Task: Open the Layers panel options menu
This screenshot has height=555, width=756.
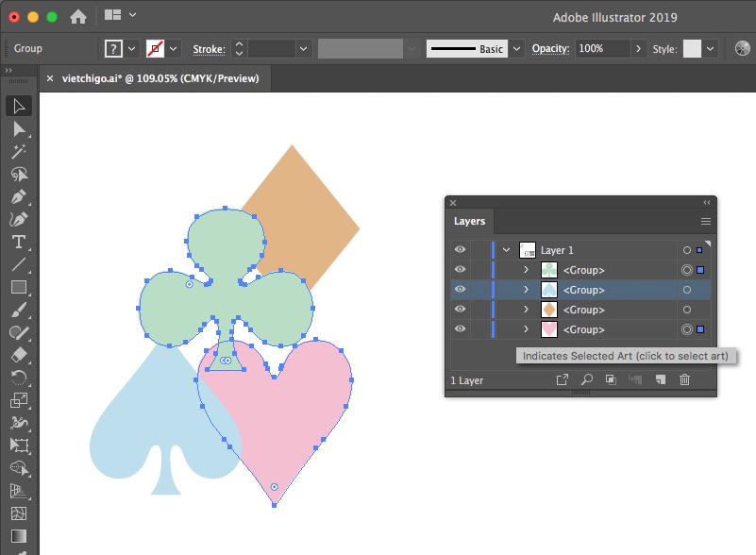Action: pos(705,221)
